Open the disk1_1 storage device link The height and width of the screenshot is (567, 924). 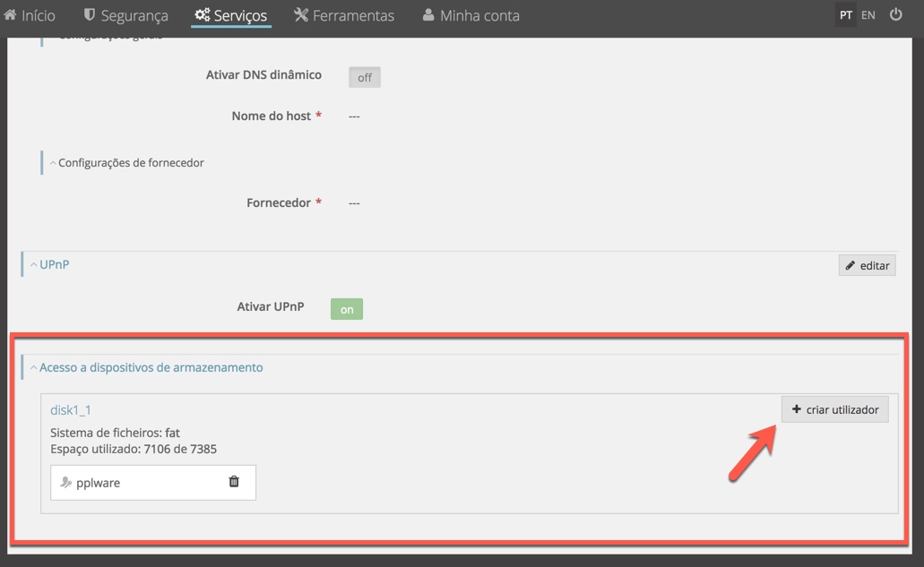pos(71,409)
